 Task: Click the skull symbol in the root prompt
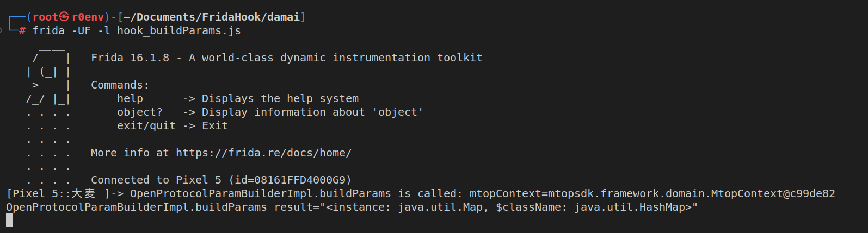pos(65,17)
